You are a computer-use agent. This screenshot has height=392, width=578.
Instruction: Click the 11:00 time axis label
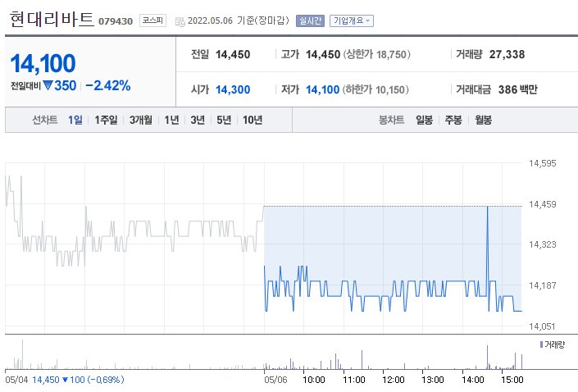pyautogui.click(x=354, y=380)
